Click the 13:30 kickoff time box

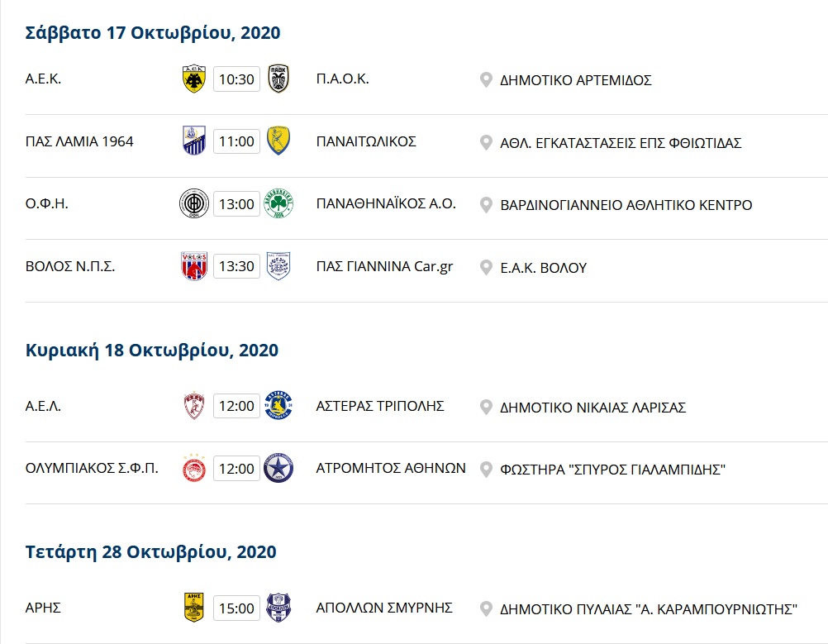click(236, 266)
